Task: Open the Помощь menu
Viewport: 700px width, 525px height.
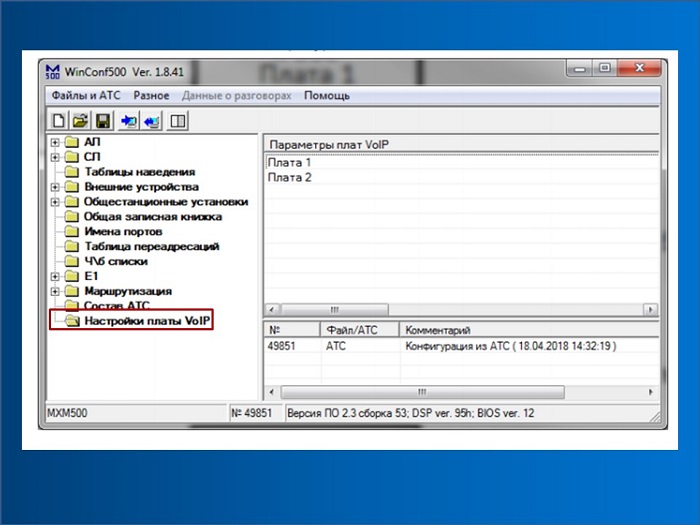Action: pos(327,96)
